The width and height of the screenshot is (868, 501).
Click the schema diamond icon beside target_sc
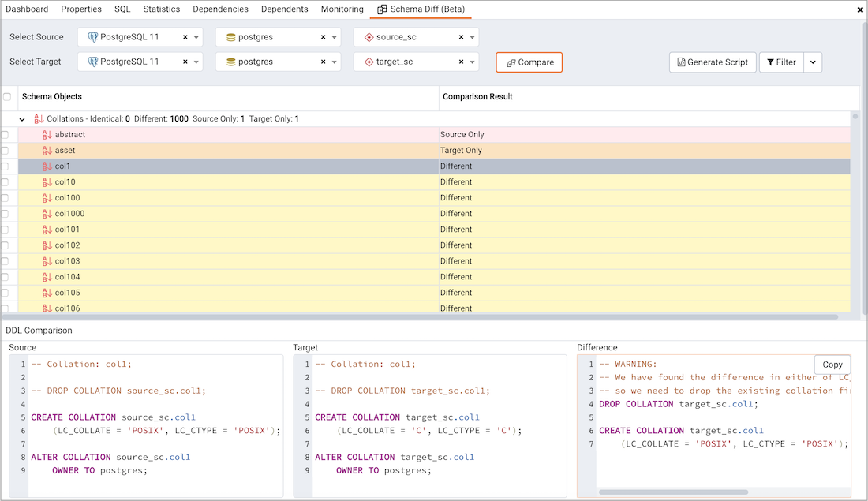tap(369, 62)
